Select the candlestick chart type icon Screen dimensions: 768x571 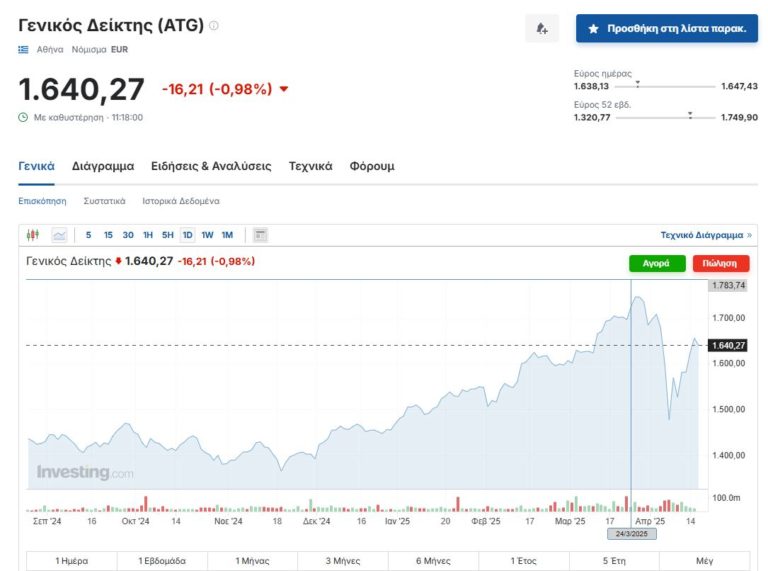click(33, 235)
